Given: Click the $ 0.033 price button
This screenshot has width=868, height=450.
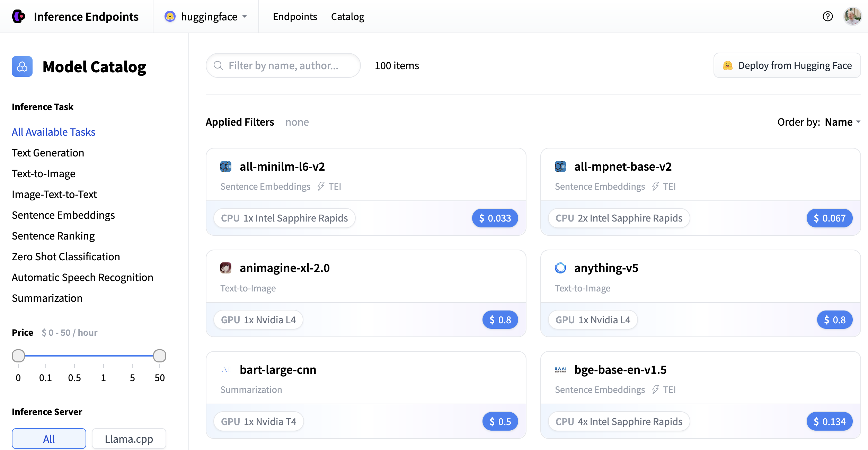Looking at the screenshot, I should coord(495,218).
